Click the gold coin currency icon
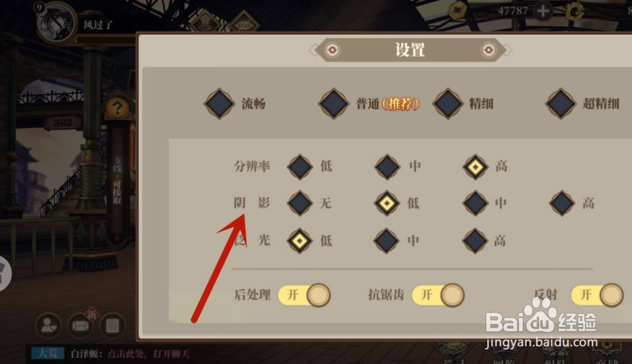This screenshot has height=364, width=632. tap(458, 10)
